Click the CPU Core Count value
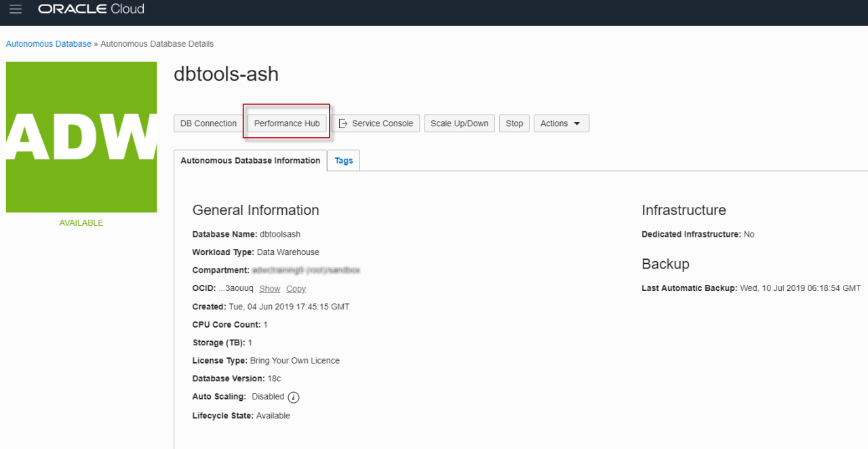This screenshot has height=449, width=868. tap(266, 325)
